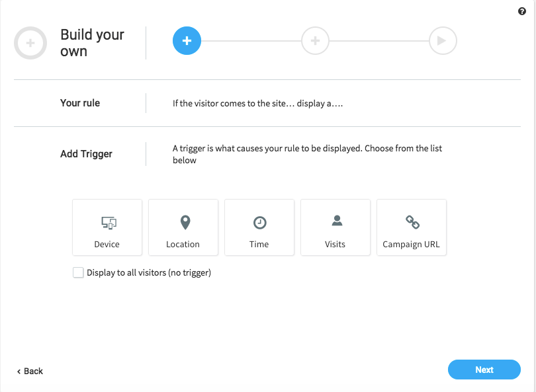Image resolution: width=536 pixels, height=392 pixels.
Task: Choose the Location pin trigger
Action: [x=185, y=223]
